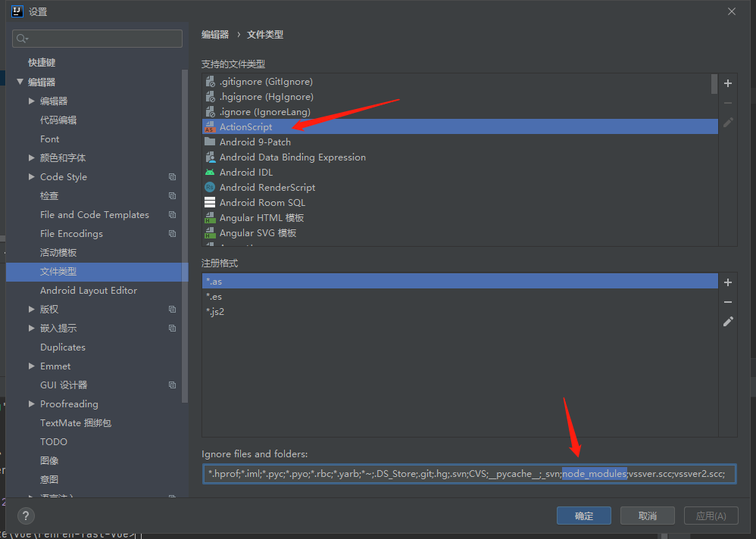Screen dimensions: 756x539
Task: Add a new file type with plus icon
Action: tap(728, 83)
